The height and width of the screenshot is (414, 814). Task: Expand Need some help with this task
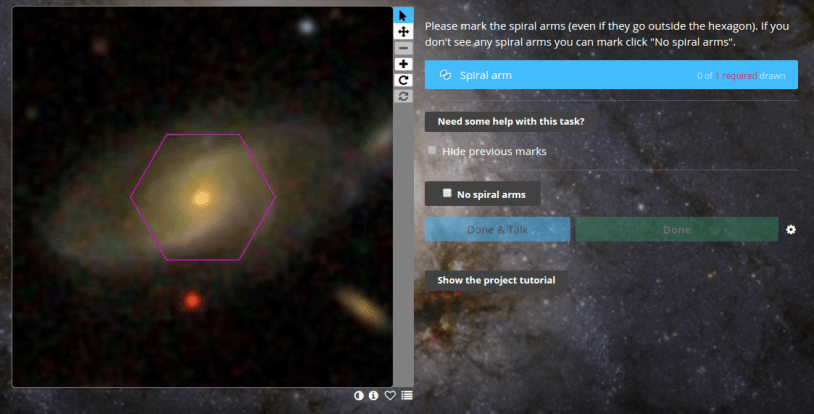click(510, 122)
